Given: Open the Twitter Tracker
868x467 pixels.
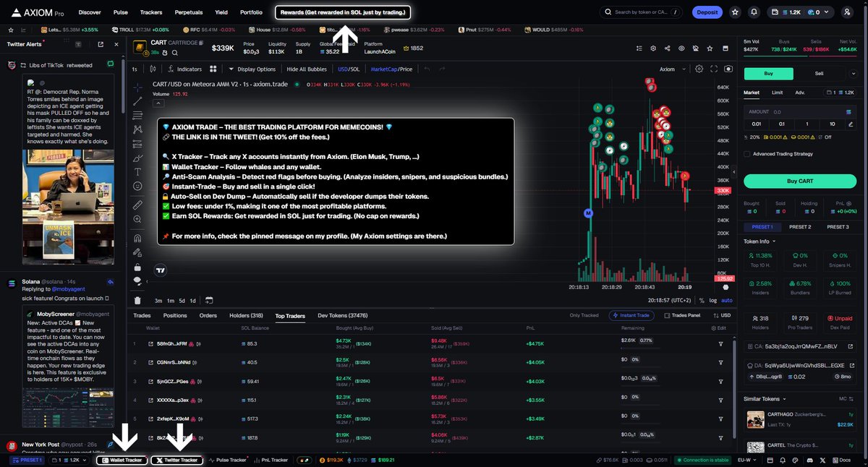Looking at the screenshot, I should click(x=176, y=460).
